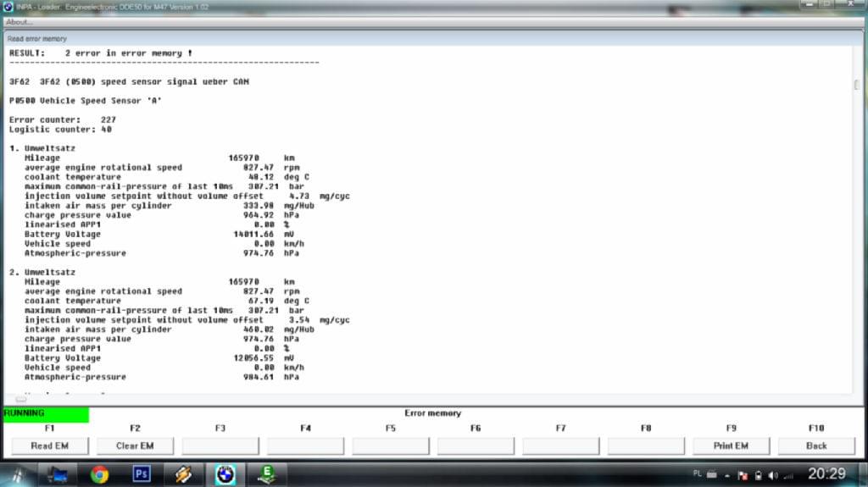Open the Windows Start menu

click(x=18, y=475)
